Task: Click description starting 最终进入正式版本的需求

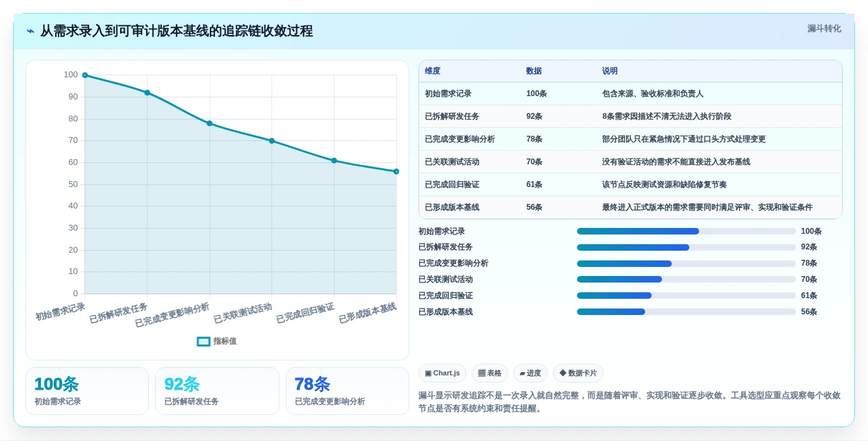Action: coord(708,207)
